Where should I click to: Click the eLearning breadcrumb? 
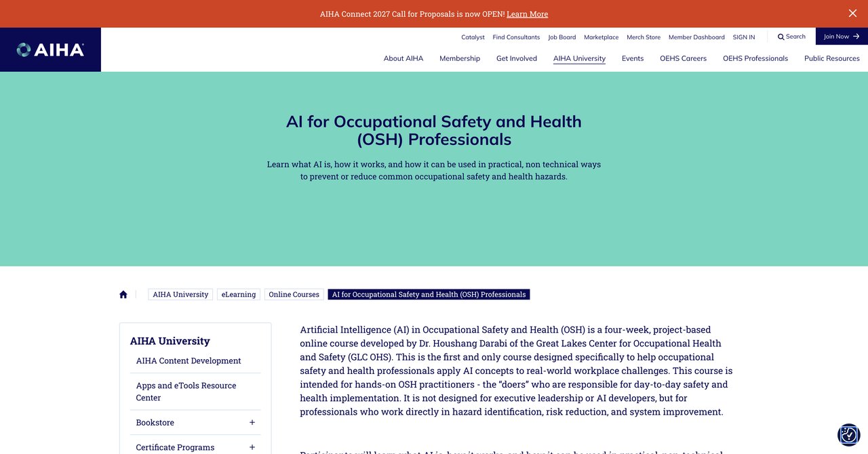(x=239, y=294)
